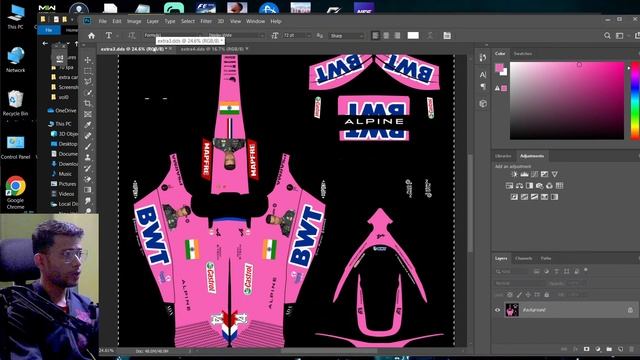Select the Rectangular Marquee tool
Viewport: 640px width, 360px height.
[x=88, y=71]
